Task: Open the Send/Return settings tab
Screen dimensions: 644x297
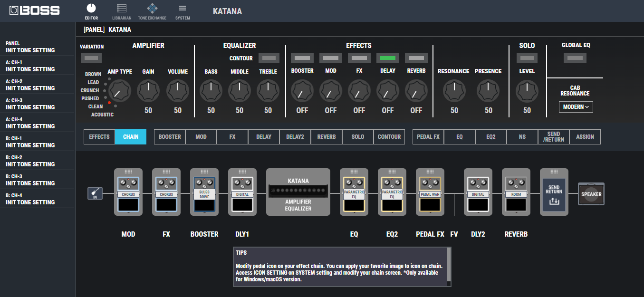Action: (x=554, y=137)
